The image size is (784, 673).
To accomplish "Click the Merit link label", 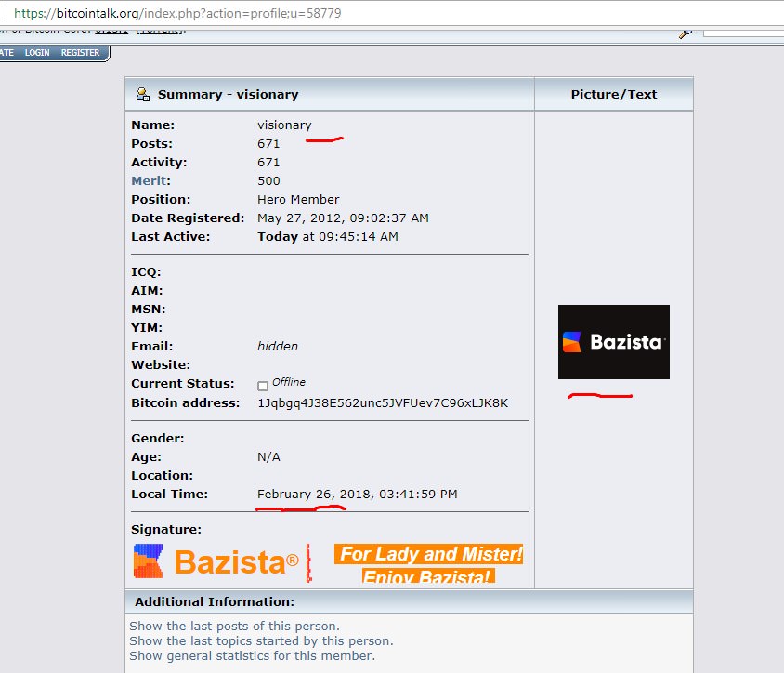I will tap(149, 180).
